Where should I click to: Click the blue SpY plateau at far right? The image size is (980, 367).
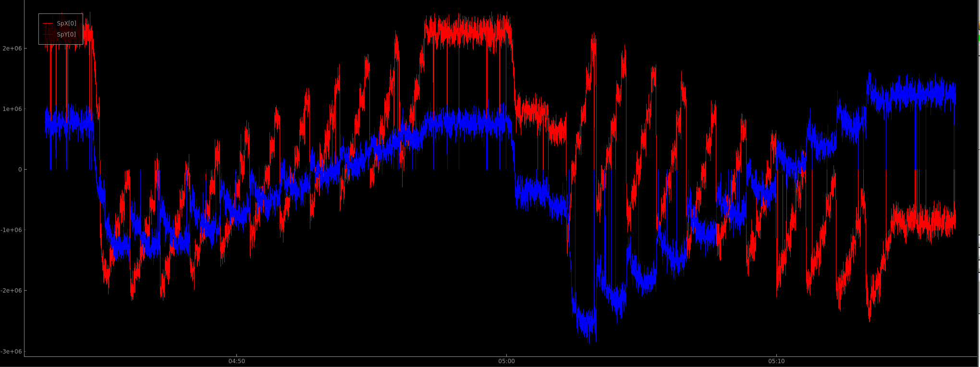point(913,93)
